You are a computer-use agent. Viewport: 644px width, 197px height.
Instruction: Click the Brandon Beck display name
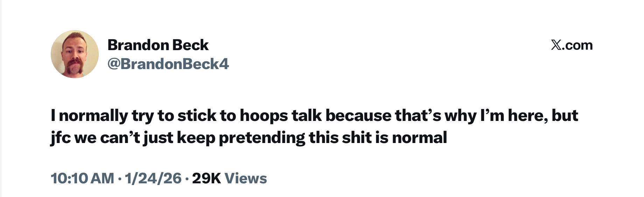tap(158, 45)
